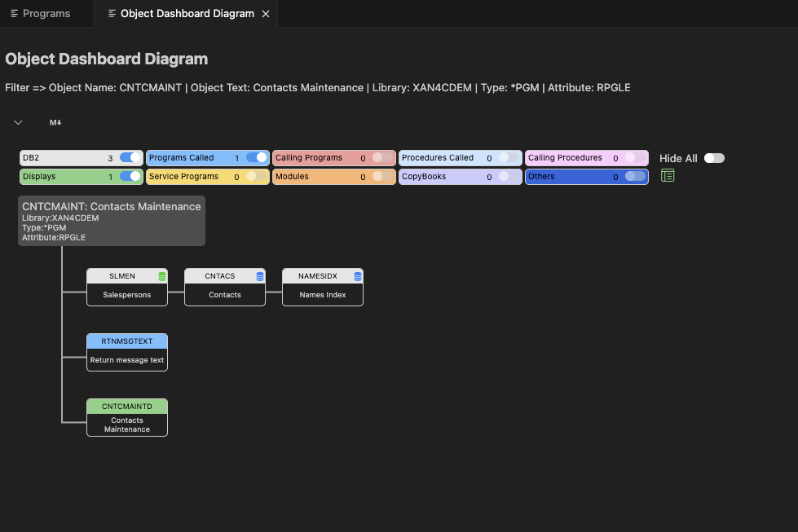798x532 pixels.
Task: Switch to the Programs tab
Action: pos(46,14)
